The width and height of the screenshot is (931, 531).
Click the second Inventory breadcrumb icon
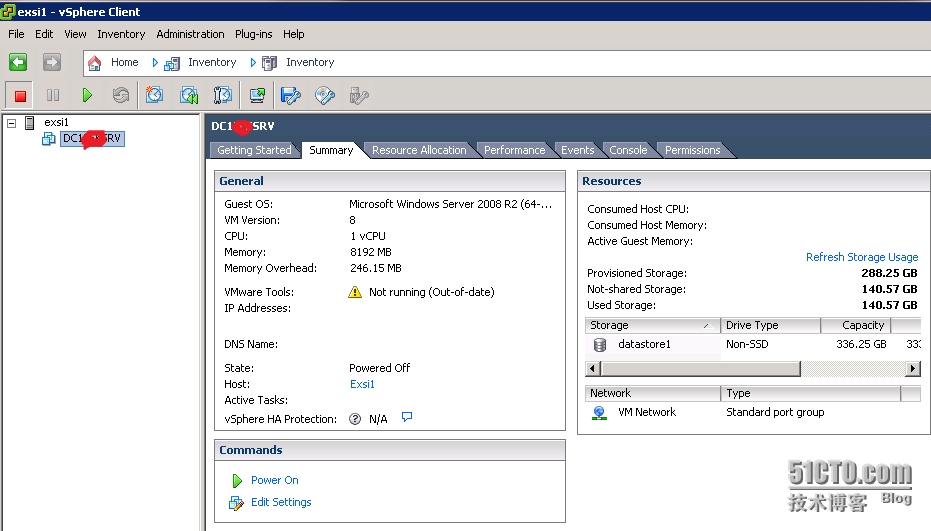(270, 63)
